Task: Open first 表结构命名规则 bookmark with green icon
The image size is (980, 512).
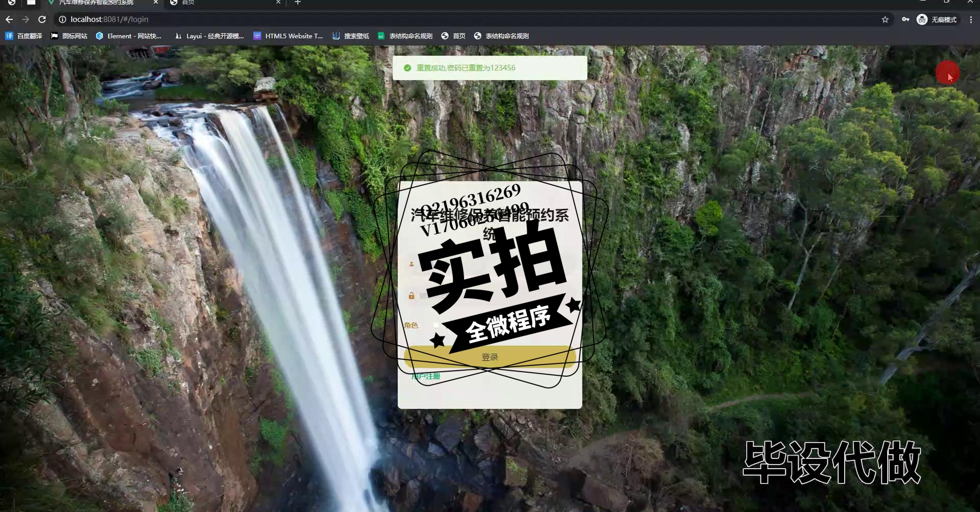Action: point(405,36)
